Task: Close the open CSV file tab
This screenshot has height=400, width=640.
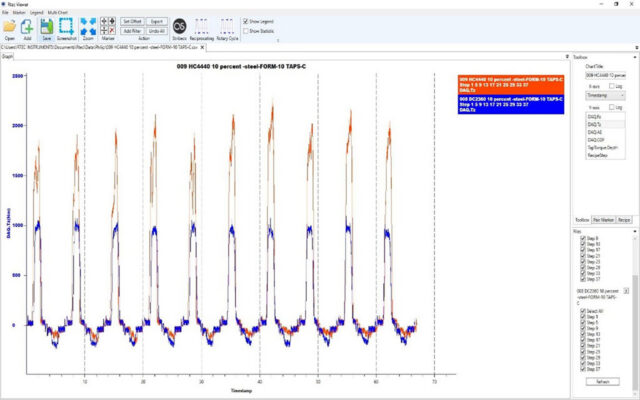Action: (x=202, y=47)
